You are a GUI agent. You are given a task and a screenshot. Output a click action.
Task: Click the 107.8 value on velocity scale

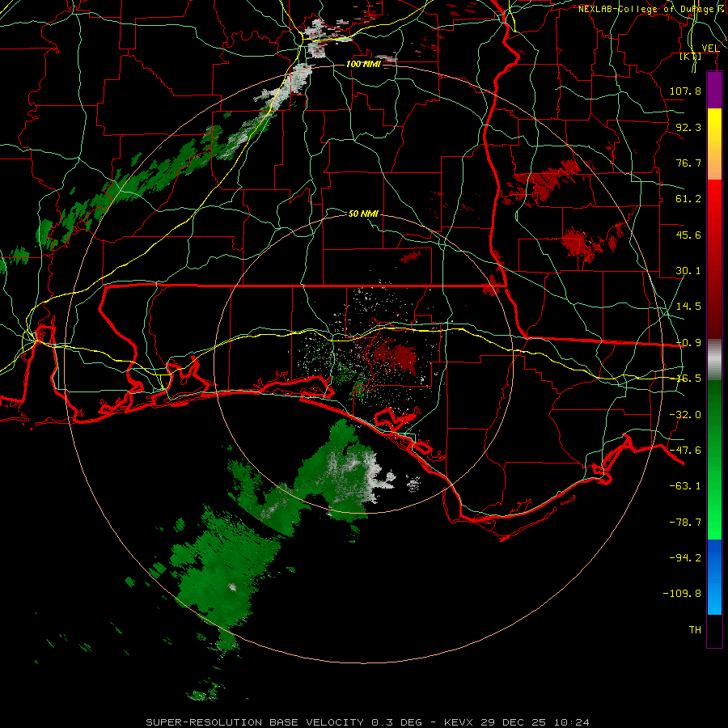[685, 91]
